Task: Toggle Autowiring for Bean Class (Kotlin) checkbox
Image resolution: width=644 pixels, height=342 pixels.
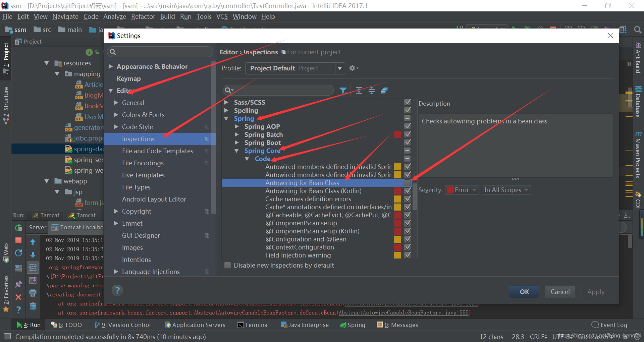Action: [x=408, y=191]
